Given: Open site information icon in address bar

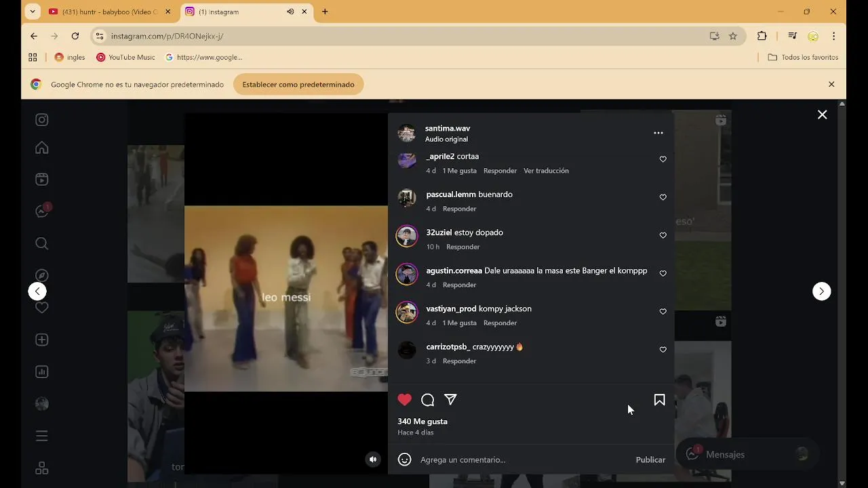Looking at the screenshot, I should (x=100, y=36).
